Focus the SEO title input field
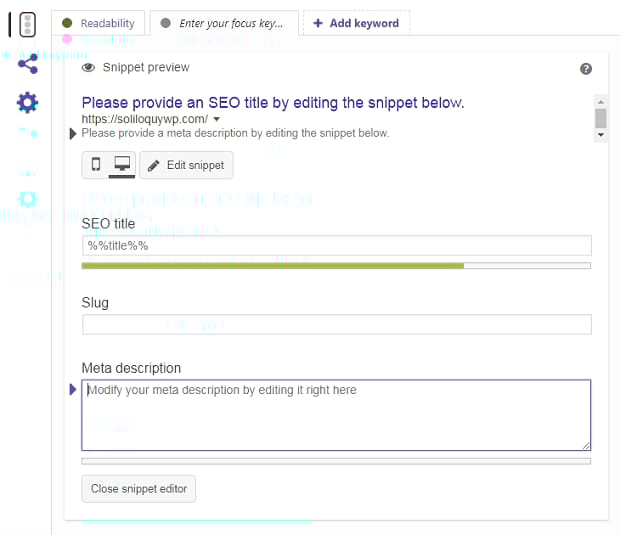 336,246
